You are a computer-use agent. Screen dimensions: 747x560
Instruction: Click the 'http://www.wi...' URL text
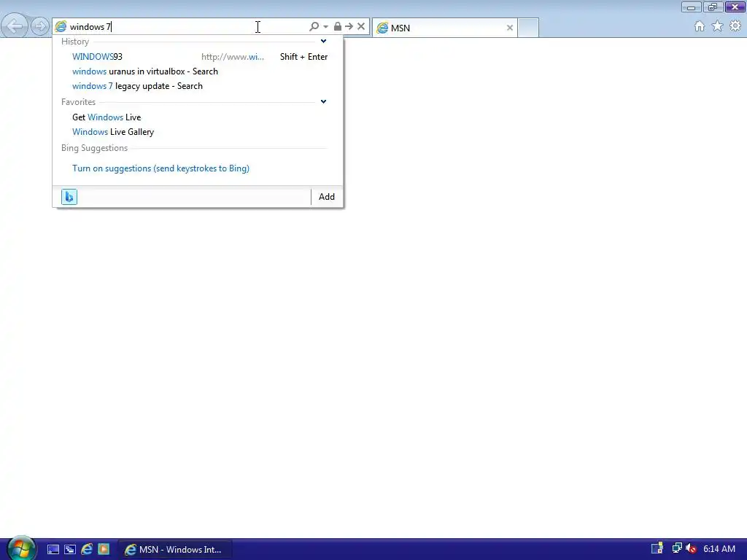(233, 57)
